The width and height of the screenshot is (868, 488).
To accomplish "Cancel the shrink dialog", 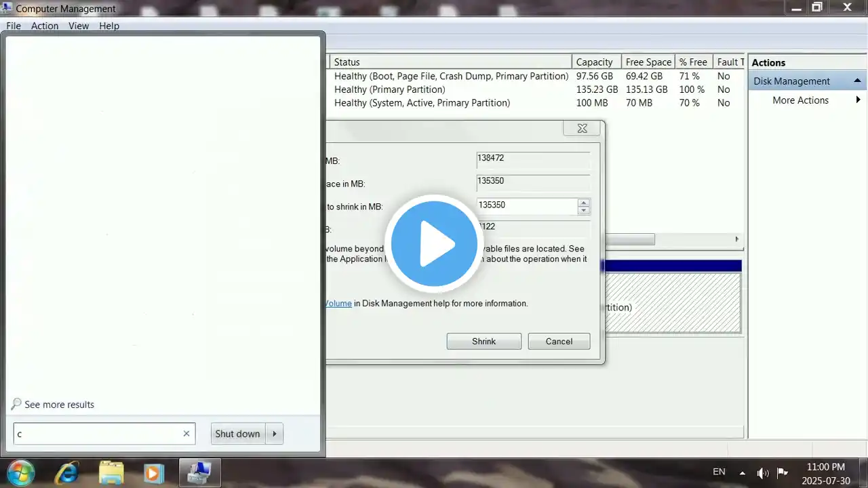I will pyautogui.click(x=559, y=342).
